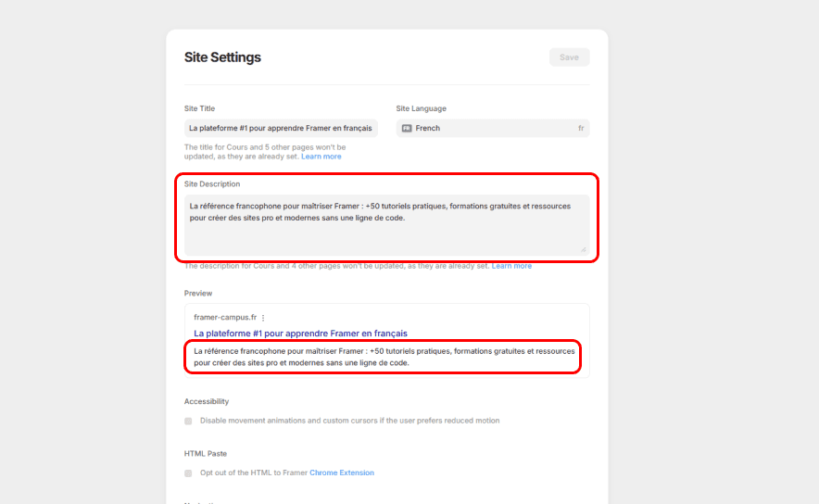Click the framer-campus.fr preview URL text

tap(225, 317)
